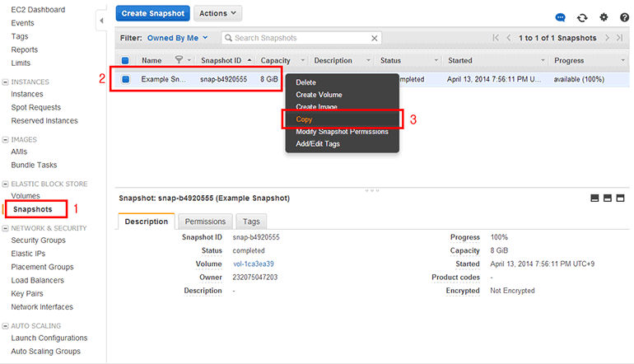
Task: Toggle the select-all checkbox in table header
Action: coord(125,61)
